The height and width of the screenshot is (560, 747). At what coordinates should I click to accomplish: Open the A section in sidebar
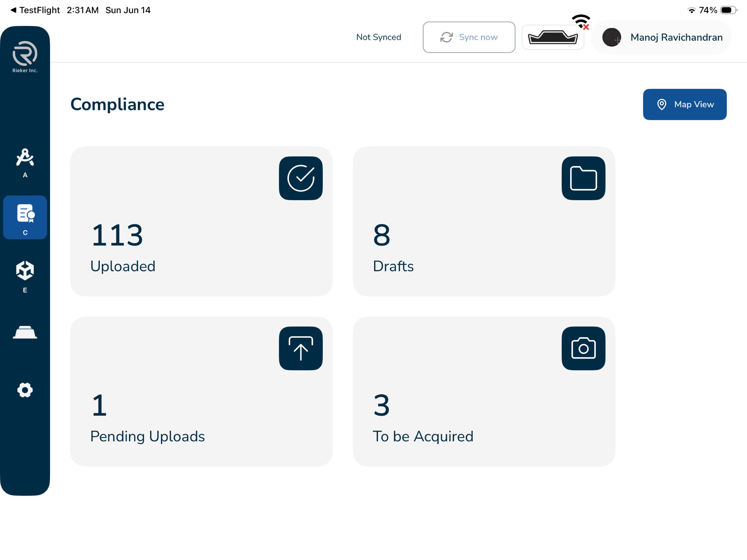[x=25, y=163]
